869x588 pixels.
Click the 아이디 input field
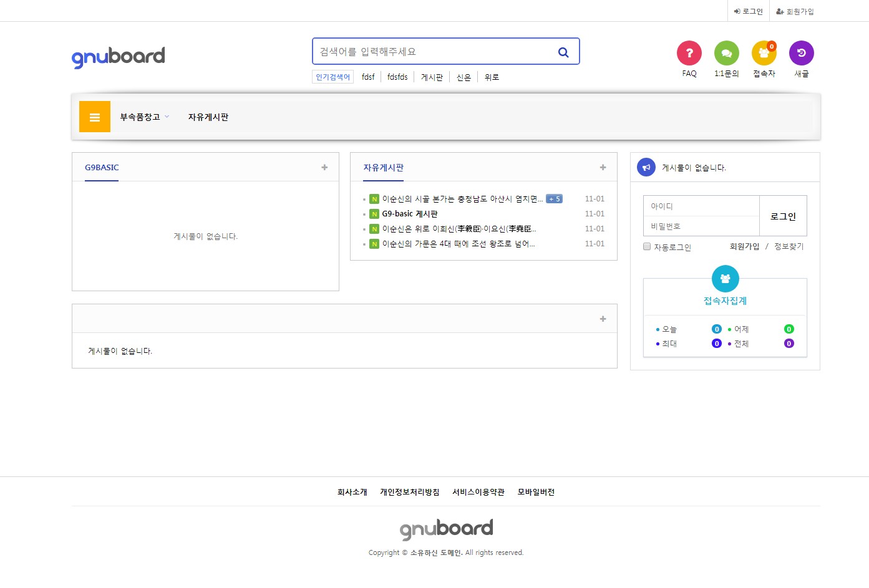click(701, 206)
